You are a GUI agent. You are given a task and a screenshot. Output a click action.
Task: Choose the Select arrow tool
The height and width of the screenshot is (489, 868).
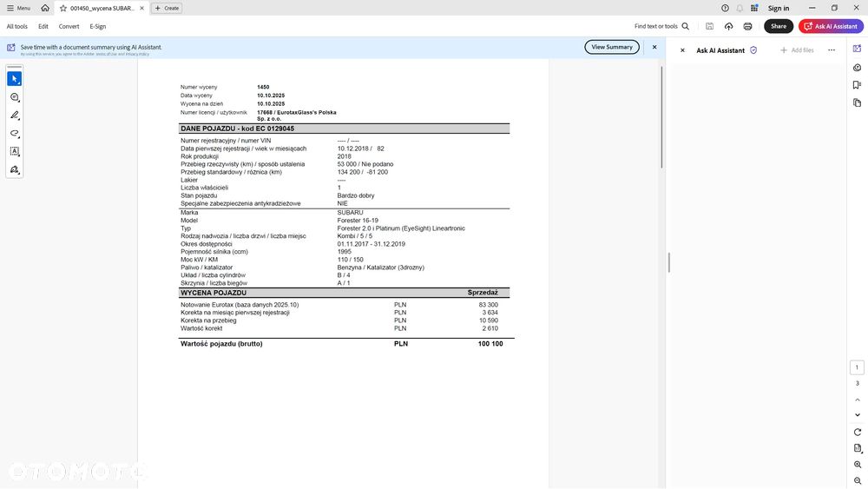coord(15,79)
